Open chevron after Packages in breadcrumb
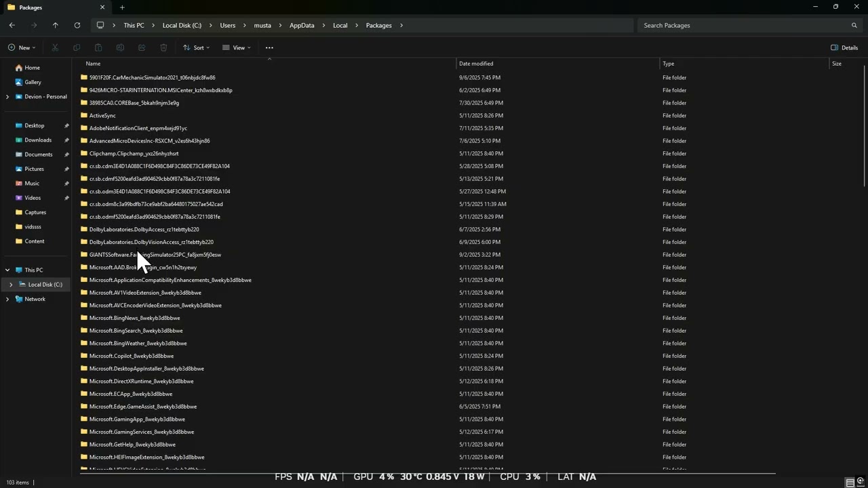The height and width of the screenshot is (488, 868). coord(401,25)
